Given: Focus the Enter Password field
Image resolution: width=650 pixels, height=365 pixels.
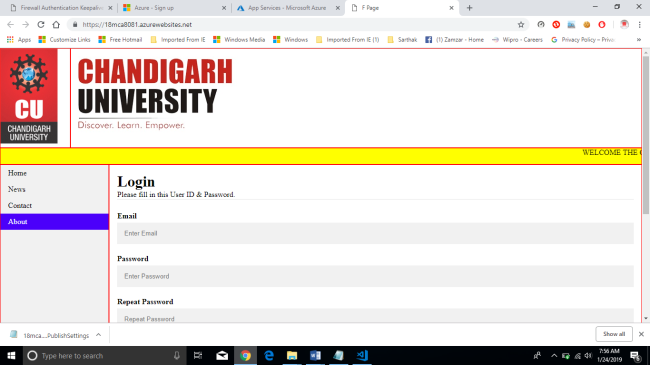Looking at the screenshot, I should click(375, 276).
